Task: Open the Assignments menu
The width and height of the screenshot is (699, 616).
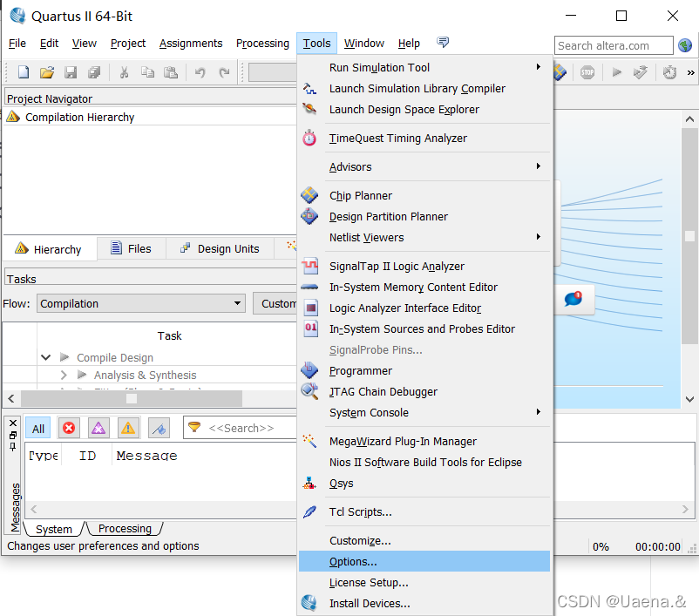Action: coord(191,44)
